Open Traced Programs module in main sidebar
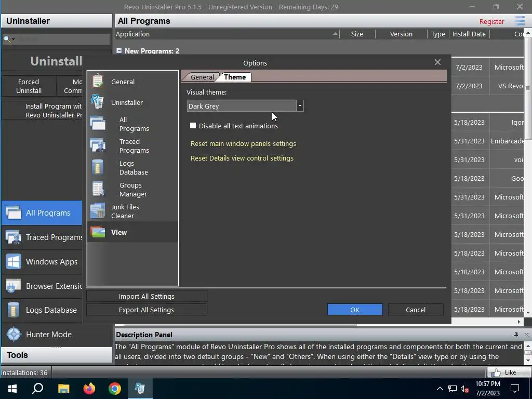532x399 pixels. pyautogui.click(x=42, y=237)
